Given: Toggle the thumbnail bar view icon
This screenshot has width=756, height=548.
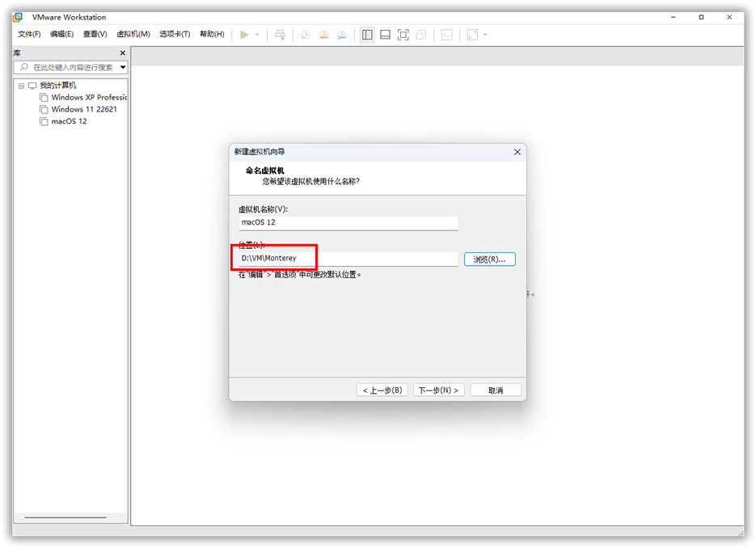Looking at the screenshot, I should click(x=385, y=35).
